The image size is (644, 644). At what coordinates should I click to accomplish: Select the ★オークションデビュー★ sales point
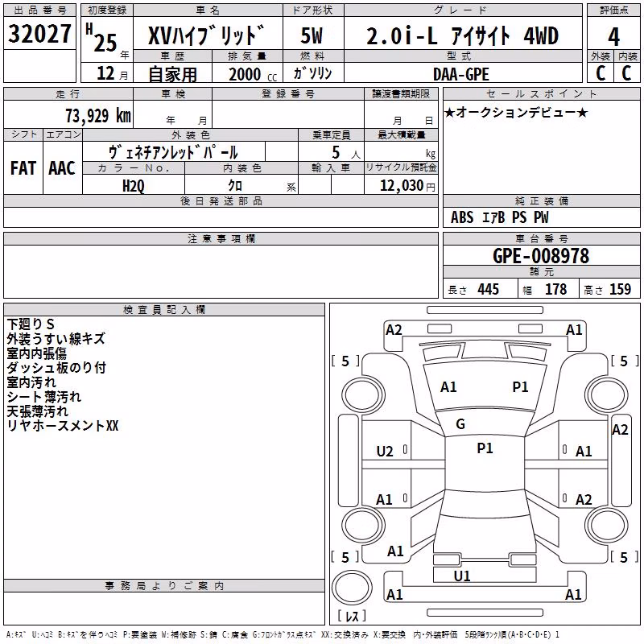pyautogui.click(x=516, y=112)
